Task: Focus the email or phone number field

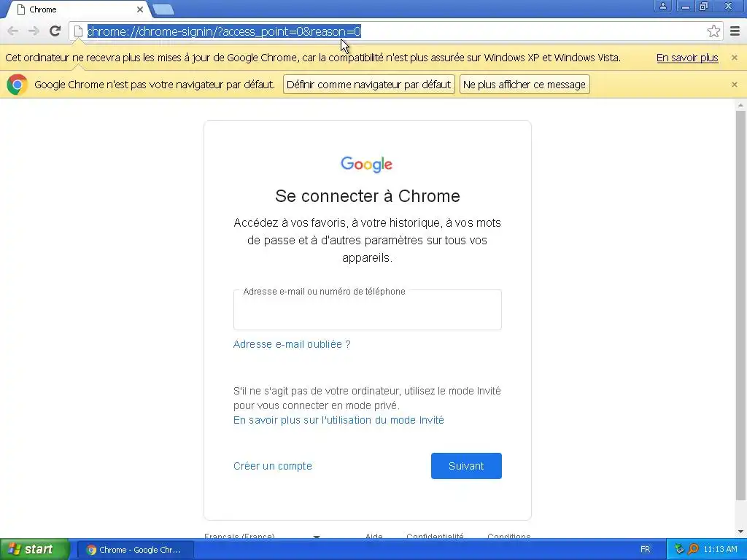Action: tap(368, 310)
